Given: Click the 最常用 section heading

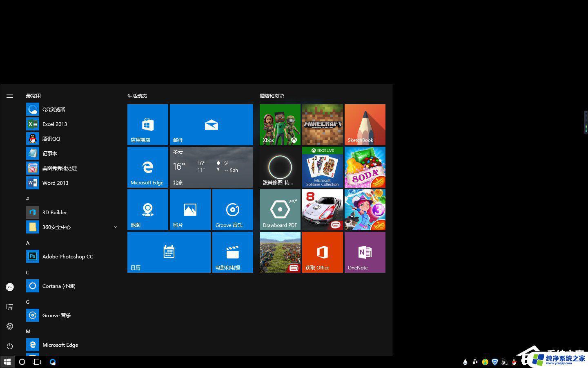Looking at the screenshot, I should (33, 96).
